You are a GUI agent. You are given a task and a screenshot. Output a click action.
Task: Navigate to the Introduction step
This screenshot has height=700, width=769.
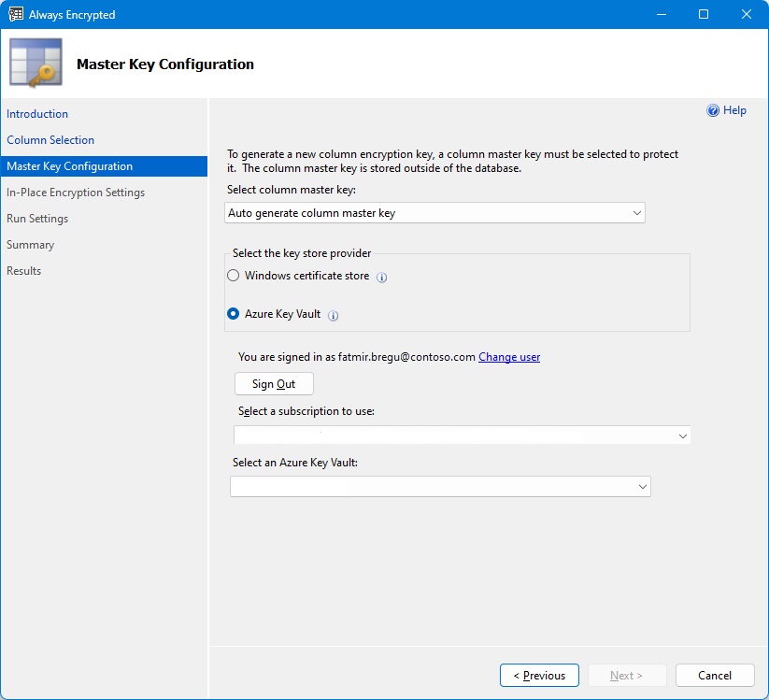[x=37, y=113]
